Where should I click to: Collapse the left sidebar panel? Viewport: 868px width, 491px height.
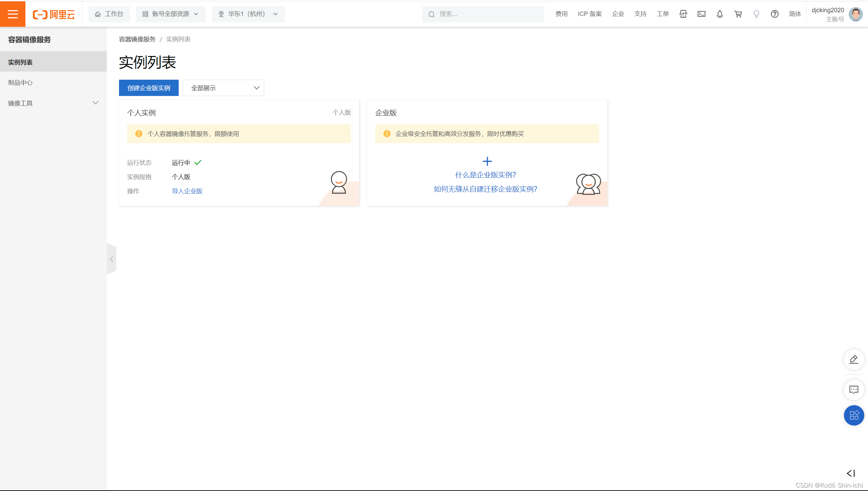pos(112,259)
